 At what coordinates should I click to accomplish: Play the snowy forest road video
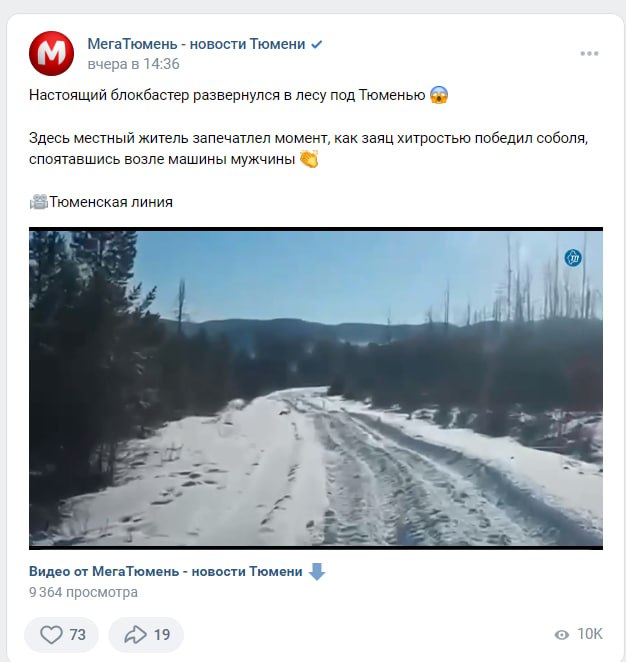tap(316, 388)
